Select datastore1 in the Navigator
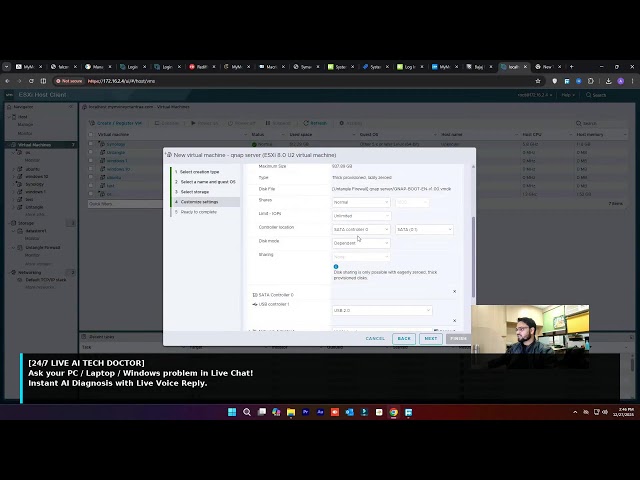Viewport: 640px width, 480px height. click(x=36, y=231)
